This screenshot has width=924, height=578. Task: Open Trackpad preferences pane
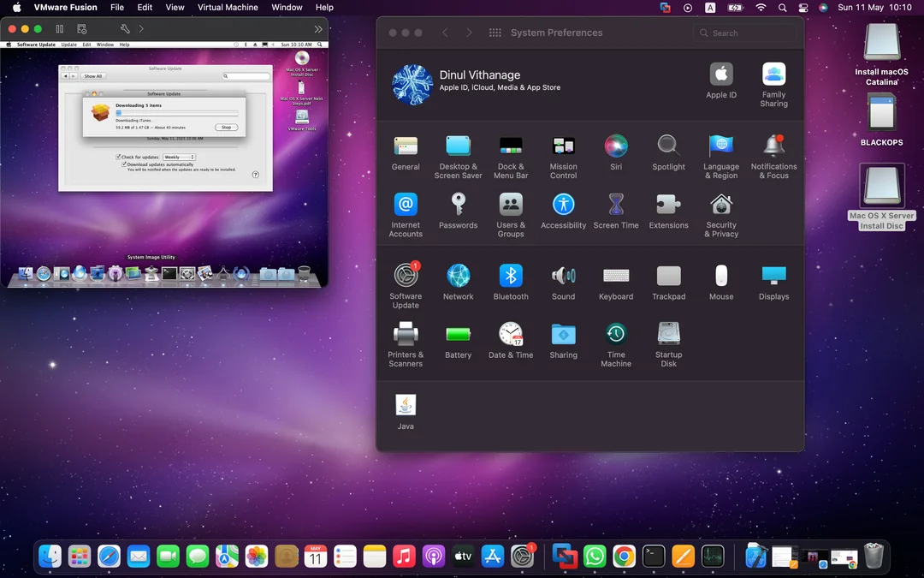(x=668, y=283)
